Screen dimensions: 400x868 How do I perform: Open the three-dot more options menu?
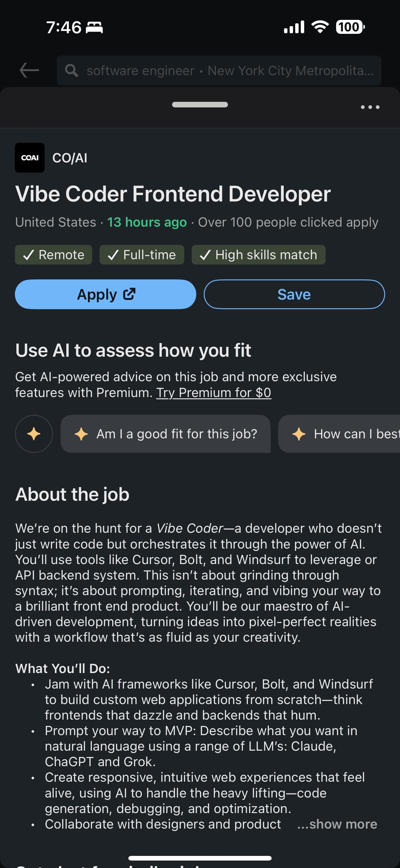click(370, 107)
